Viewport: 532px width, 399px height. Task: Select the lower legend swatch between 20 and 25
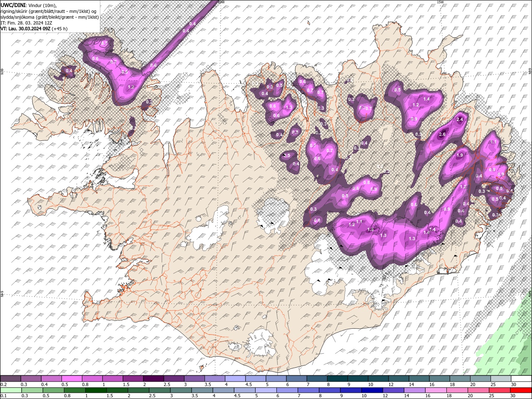click(478, 390)
